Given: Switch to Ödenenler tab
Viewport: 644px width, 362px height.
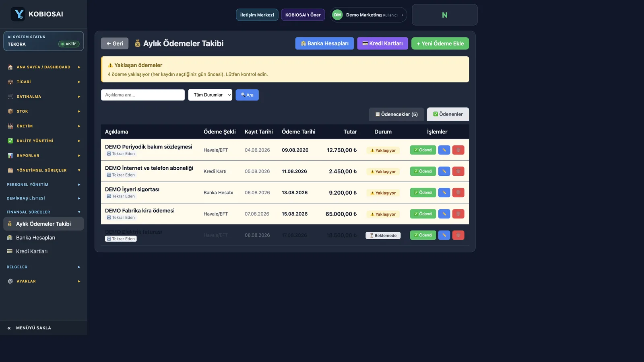Looking at the screenshot, I should click(x=448, y=114).
